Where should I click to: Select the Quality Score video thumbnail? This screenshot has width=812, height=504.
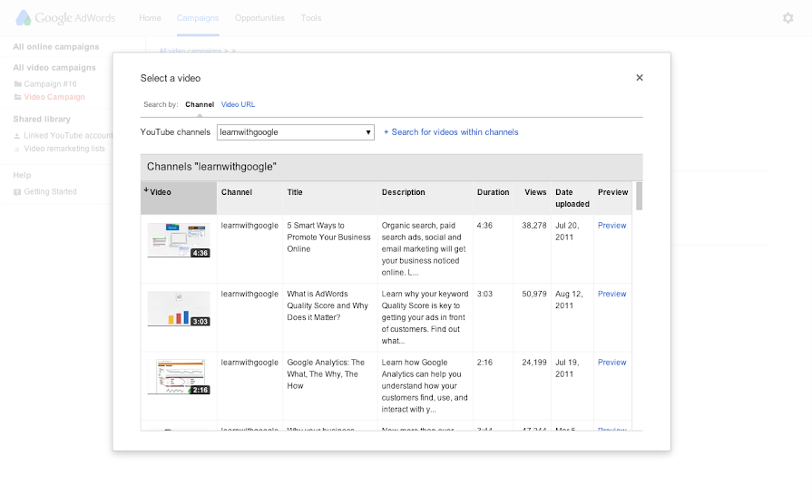click(179, 308)
